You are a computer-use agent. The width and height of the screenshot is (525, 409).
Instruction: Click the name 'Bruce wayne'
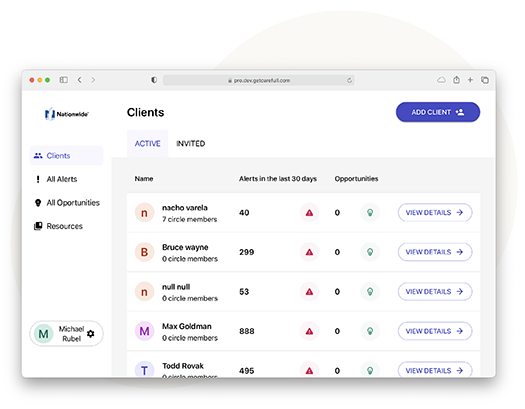[x=185, y=247]
